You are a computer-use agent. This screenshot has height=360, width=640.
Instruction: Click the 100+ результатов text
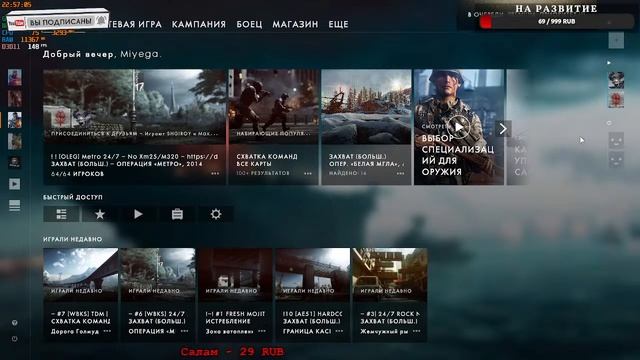tap(263, 173)
